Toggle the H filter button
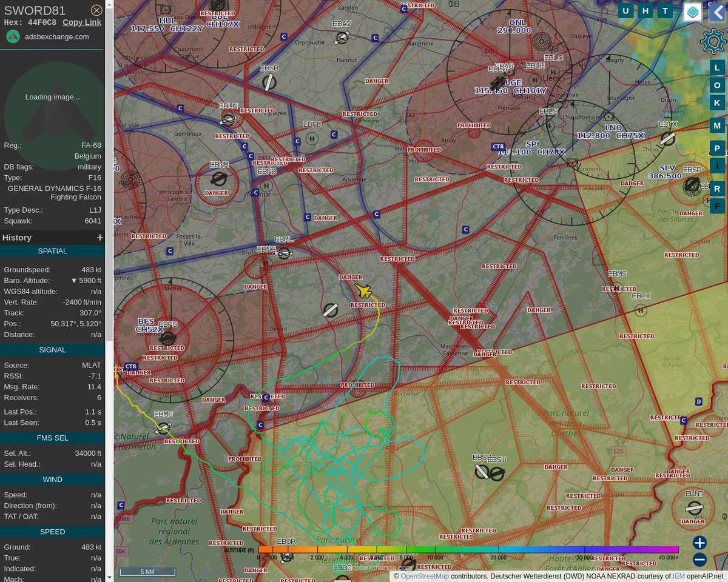 (x=645, y=10)
